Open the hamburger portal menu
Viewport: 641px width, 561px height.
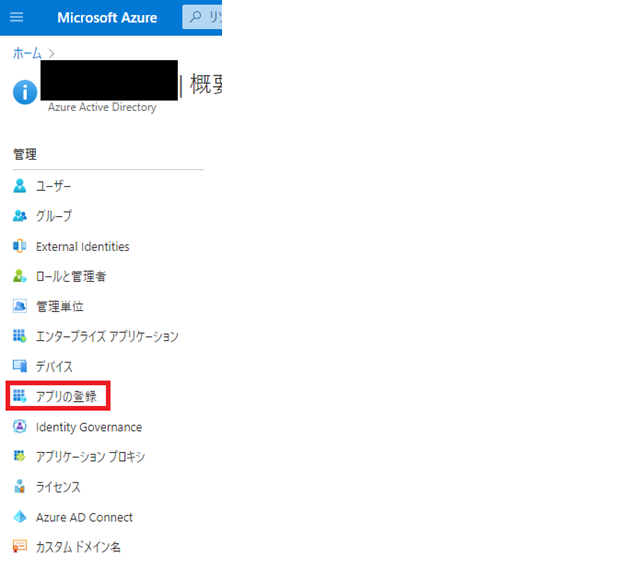(x=16, y=18)
